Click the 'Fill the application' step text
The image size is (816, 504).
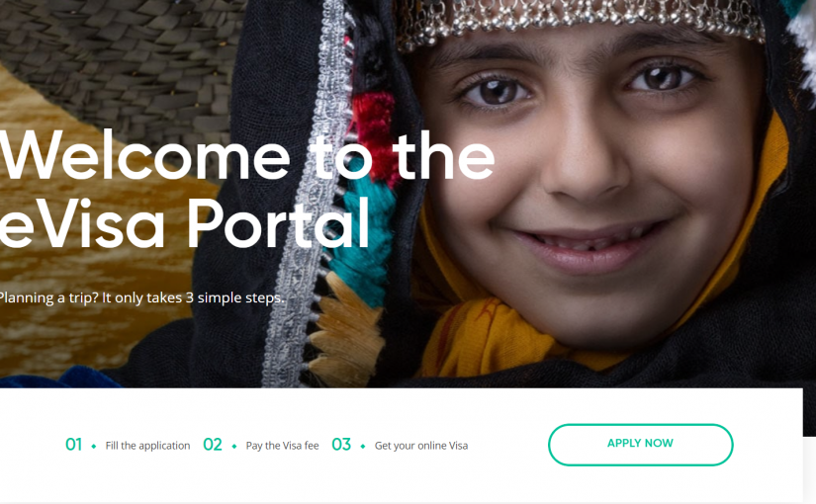point(147,446)
